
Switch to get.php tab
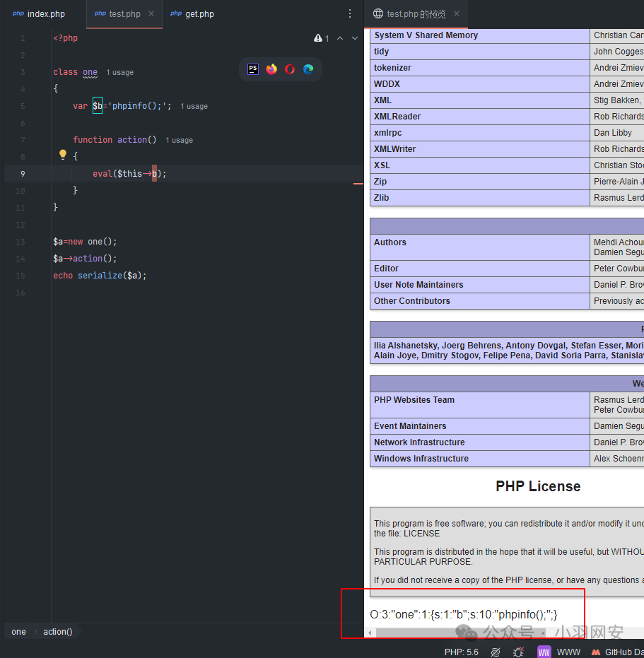click(x=192, y=14)
